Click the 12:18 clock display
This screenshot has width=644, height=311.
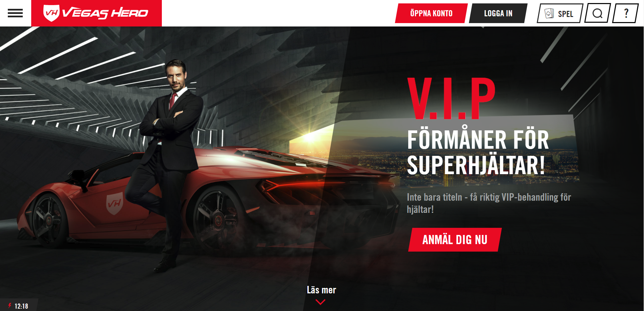tap(21, 306)
